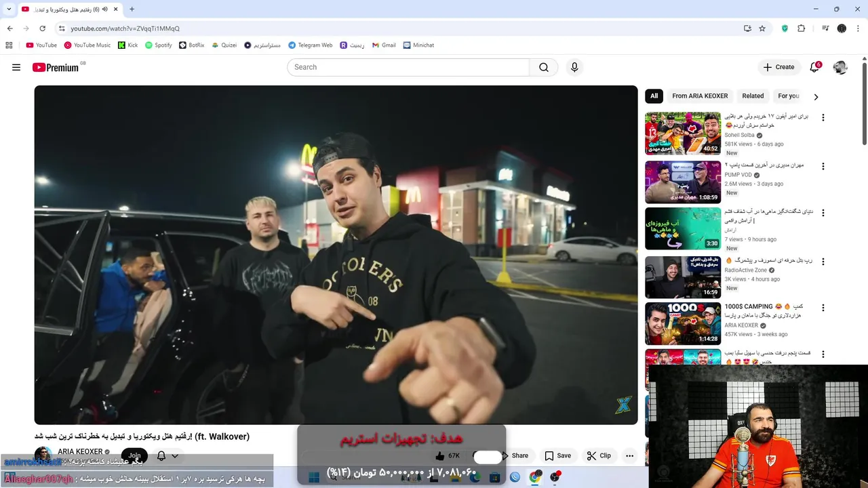This screenshot has height=488, width=868.
Task: Click the video player frame
Action: pos(336,255)
